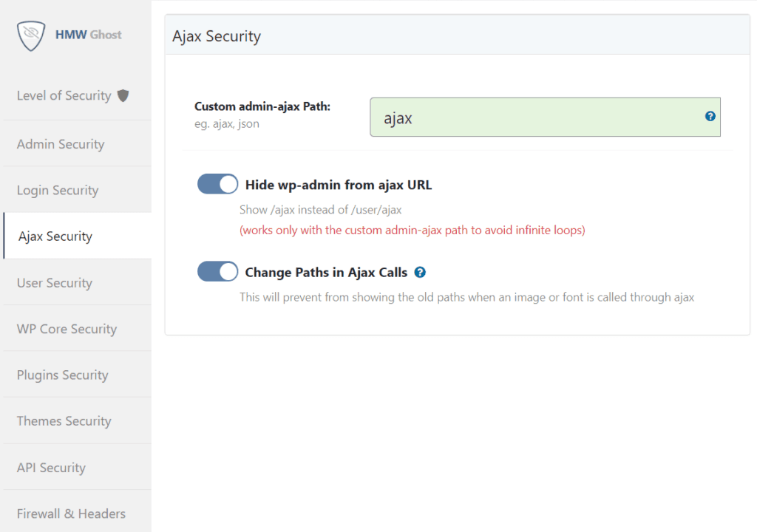The image size is (757, 532).
Task: Open WP Core Security section
Action: pyautogui.click(x=67, y=329)
